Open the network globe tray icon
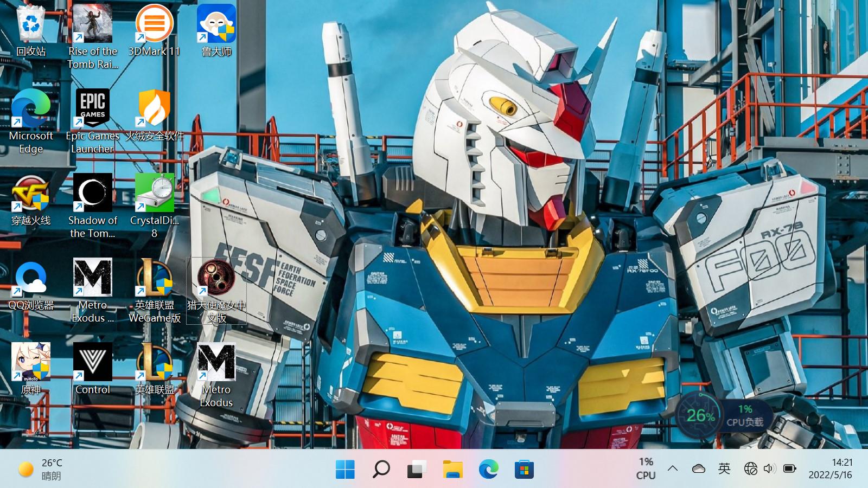 tap(751, 468)
